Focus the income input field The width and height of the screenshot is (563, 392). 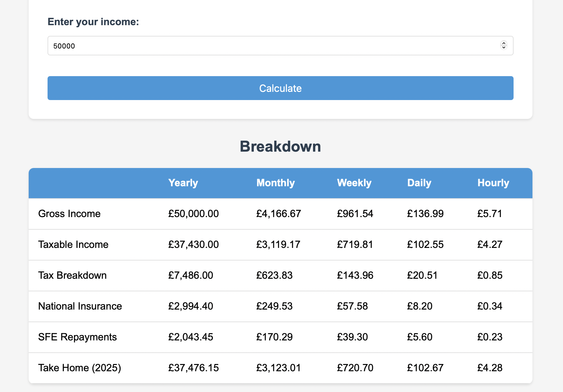coord(280,46)
